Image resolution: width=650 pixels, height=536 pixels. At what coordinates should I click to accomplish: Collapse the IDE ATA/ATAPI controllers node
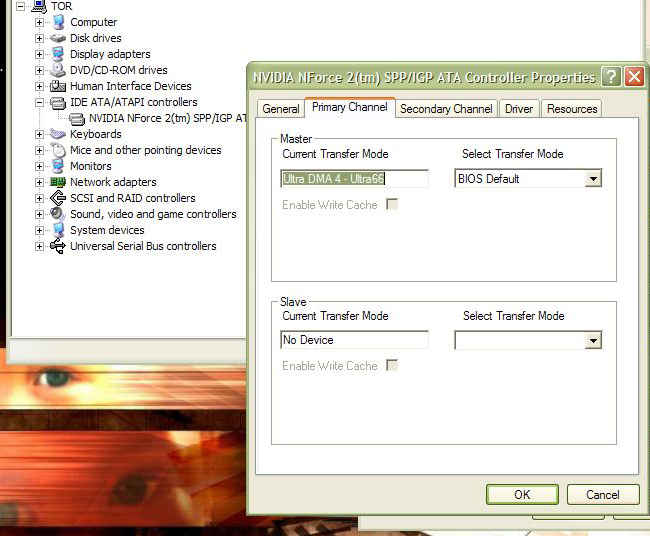click(40, 102)
